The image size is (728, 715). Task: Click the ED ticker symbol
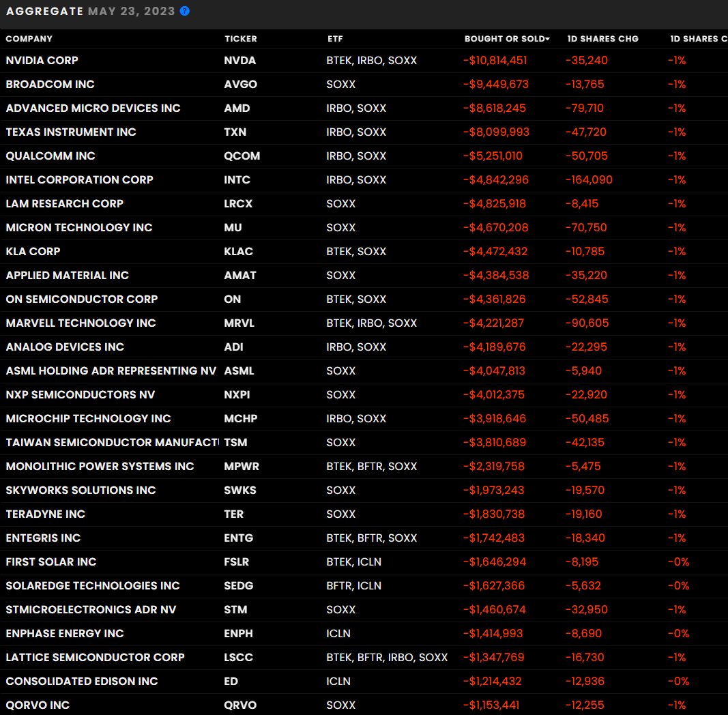pos(231,681)
